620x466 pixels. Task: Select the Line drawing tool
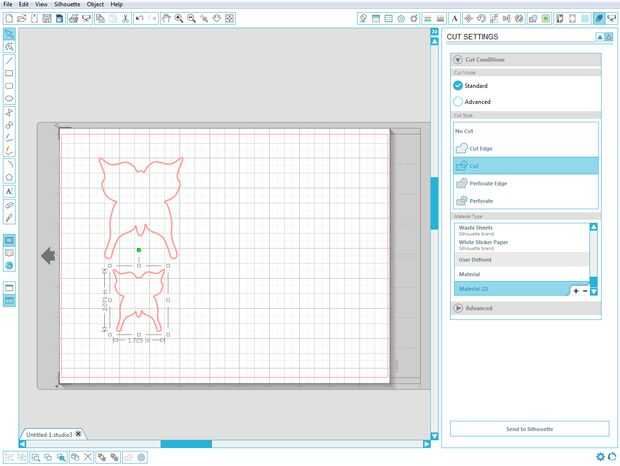tap(9, 60)
